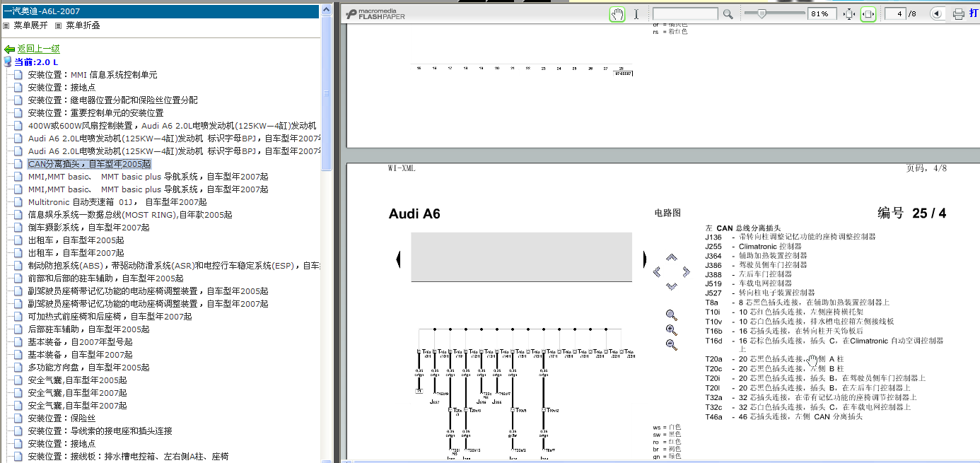Click left panel scroll-up arrow
Viewport: 980px width, 463px height.
coord(326,10)
